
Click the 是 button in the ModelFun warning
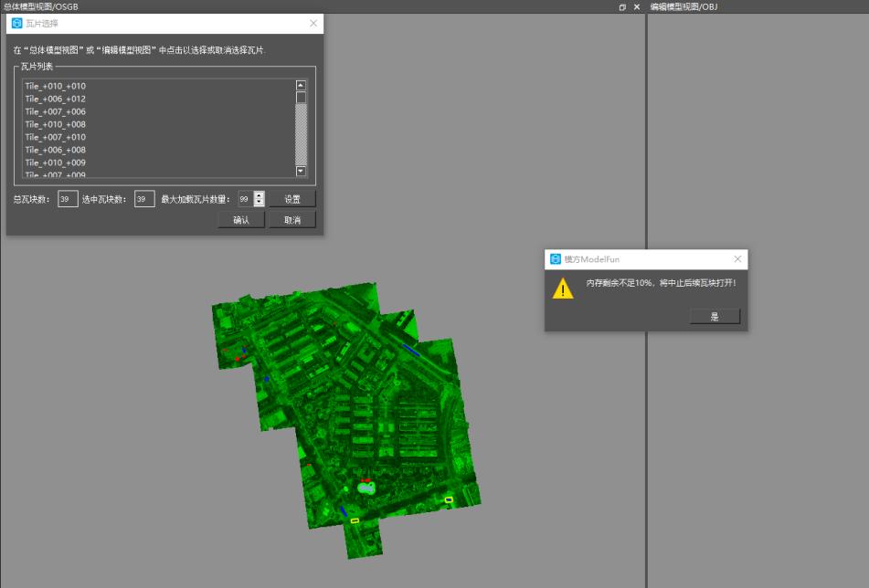pos(715,316)
